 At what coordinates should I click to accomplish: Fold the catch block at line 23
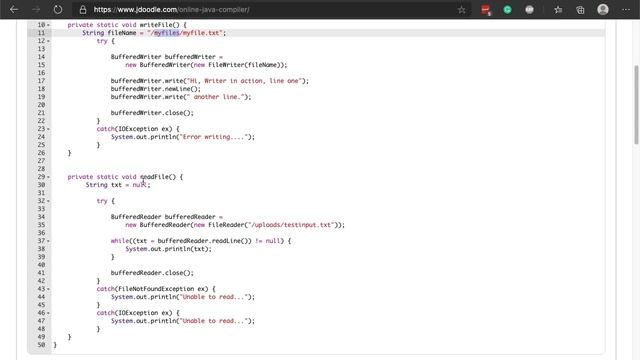click(x=49, y=129)
